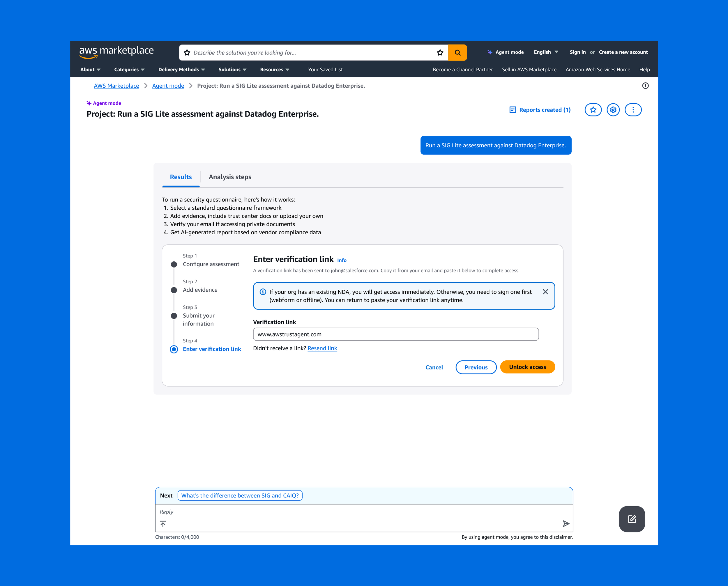The image size is (728, 586).
Task: Click the AWS Marketplace logo
Action: click(116, 52)
